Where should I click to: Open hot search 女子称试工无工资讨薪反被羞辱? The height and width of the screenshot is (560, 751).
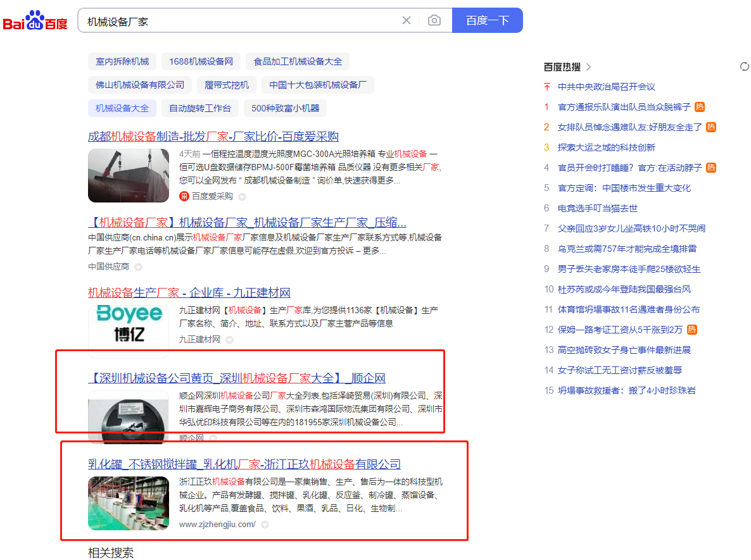point(620,370)
